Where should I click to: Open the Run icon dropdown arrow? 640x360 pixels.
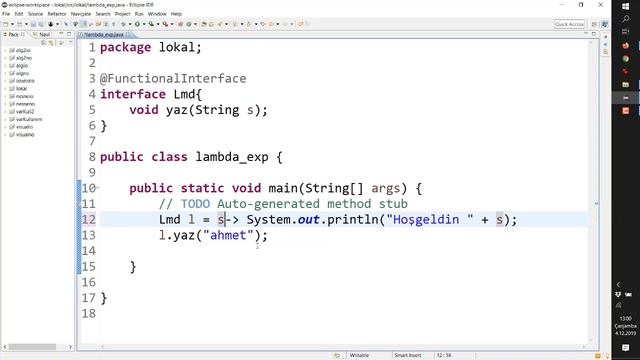[144, 24]
